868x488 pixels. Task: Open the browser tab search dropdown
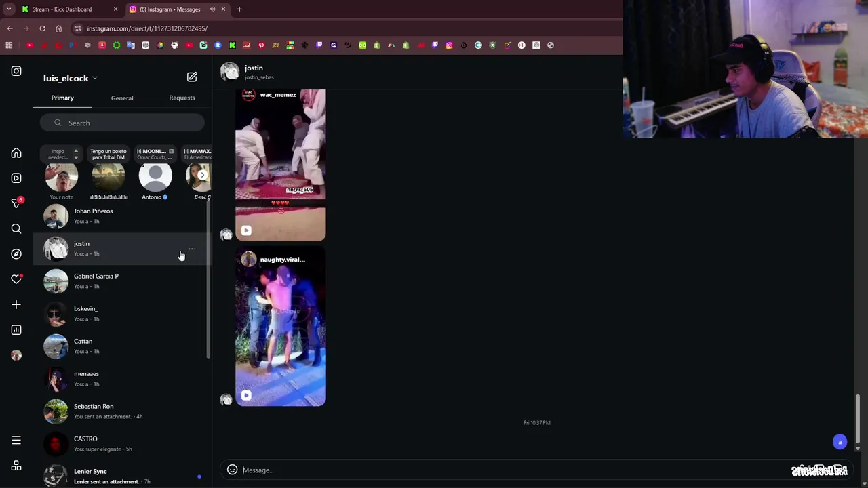9,9
